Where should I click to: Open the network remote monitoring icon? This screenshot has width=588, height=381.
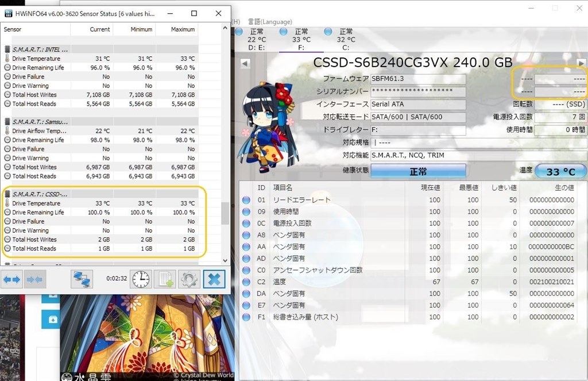(82, 279)
